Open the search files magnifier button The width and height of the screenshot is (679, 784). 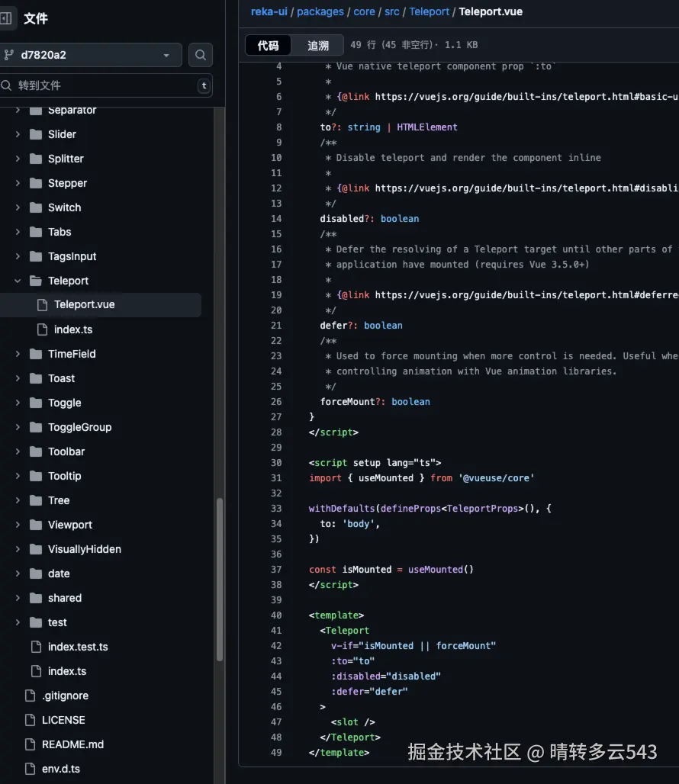point(201,55)
